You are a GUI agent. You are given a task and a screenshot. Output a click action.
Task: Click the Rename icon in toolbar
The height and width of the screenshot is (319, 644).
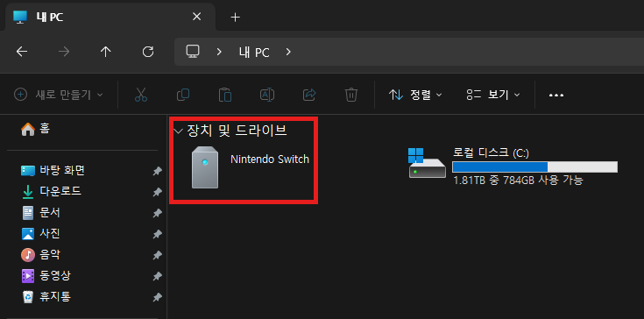[267, 95]
